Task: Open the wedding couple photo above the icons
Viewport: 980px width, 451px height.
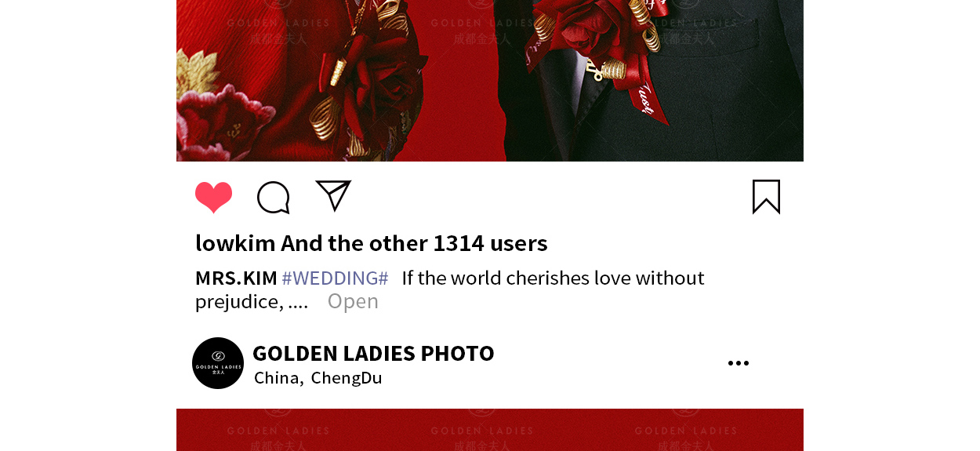Action: pos(490,81)
